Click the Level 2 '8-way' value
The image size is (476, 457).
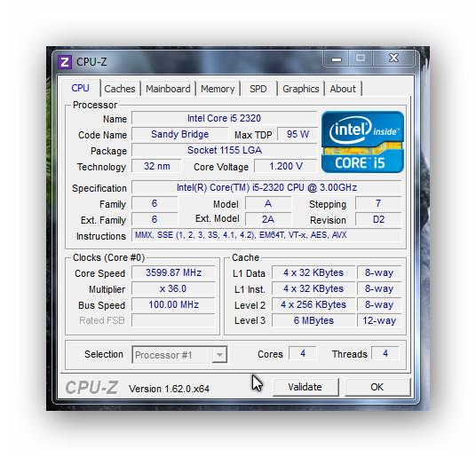click(x=379, y=304)
